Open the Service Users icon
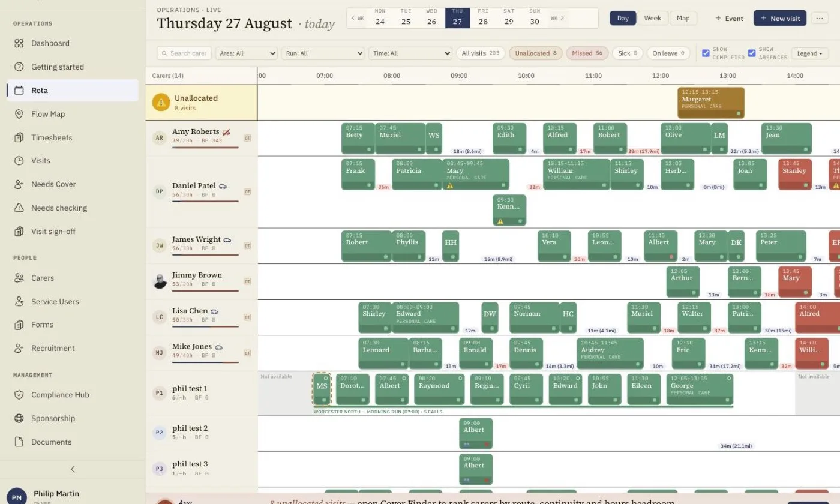Screen dimensions: 840x504 19,301
